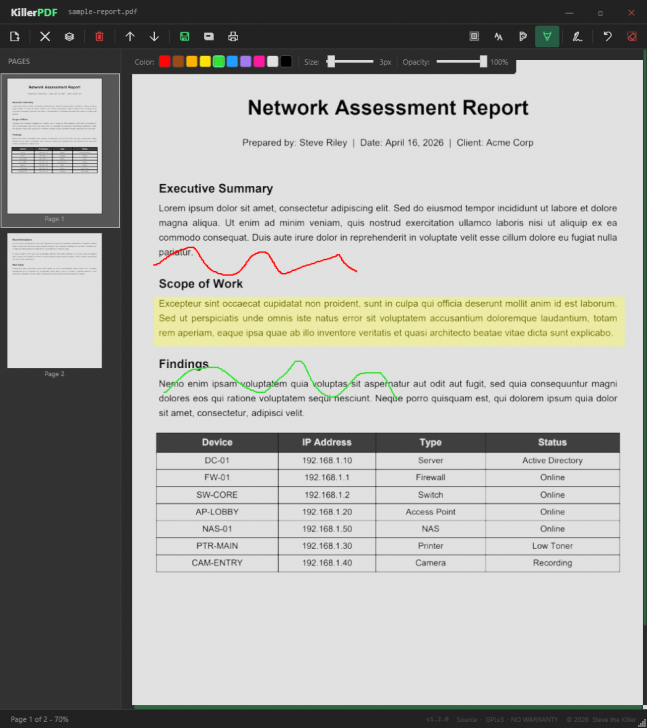
Task: Click the '192.168.1.10' cell
Action: [x=327, y=461]
